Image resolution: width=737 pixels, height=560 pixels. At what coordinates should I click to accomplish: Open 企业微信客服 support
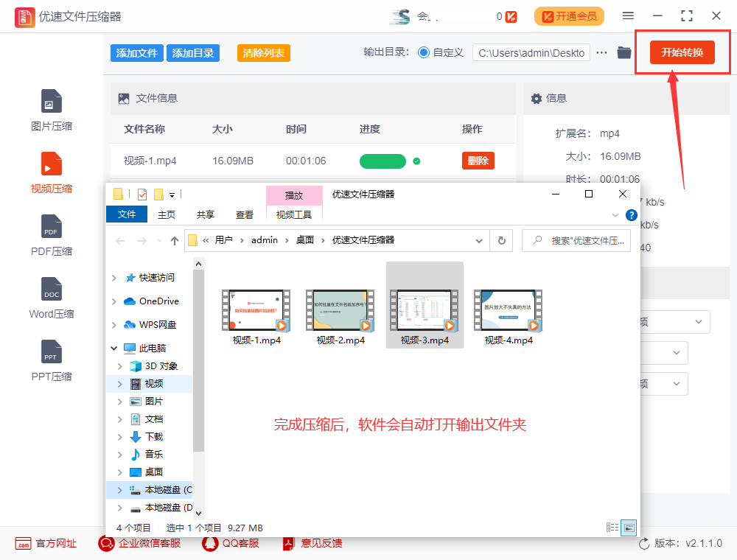tap(139, 544)
